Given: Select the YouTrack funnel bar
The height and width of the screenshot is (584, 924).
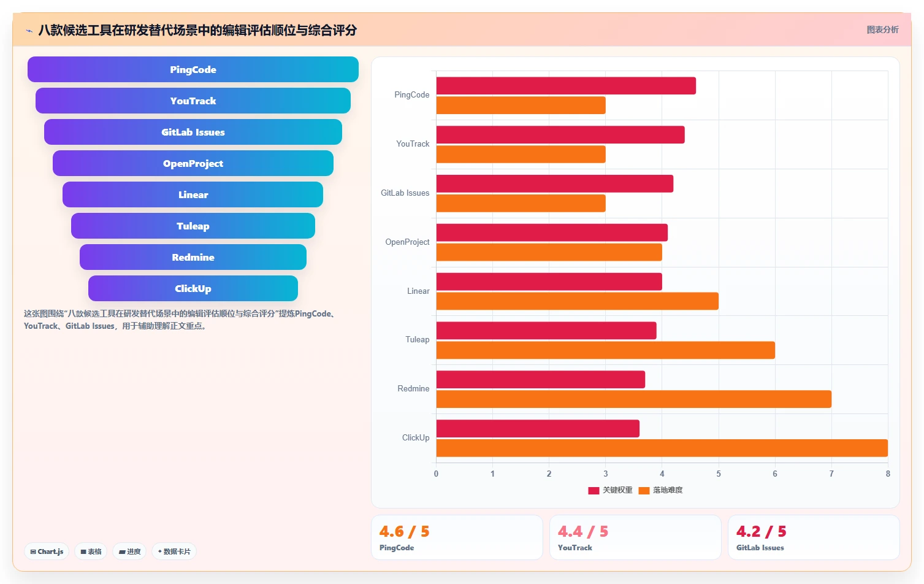Looking at the screenshot, I should pos(193,101).
